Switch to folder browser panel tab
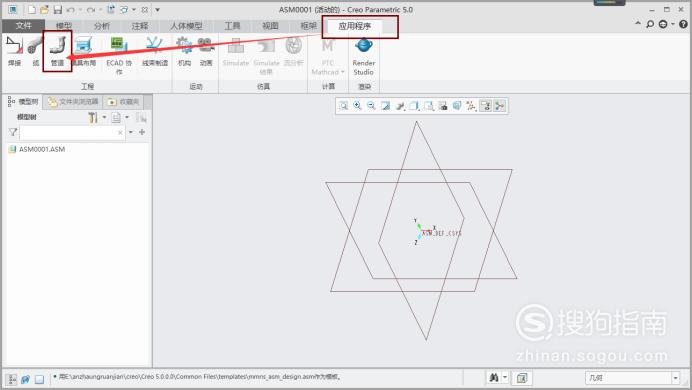The height and width of the screenshot is (390, 692). click(73, 102)
